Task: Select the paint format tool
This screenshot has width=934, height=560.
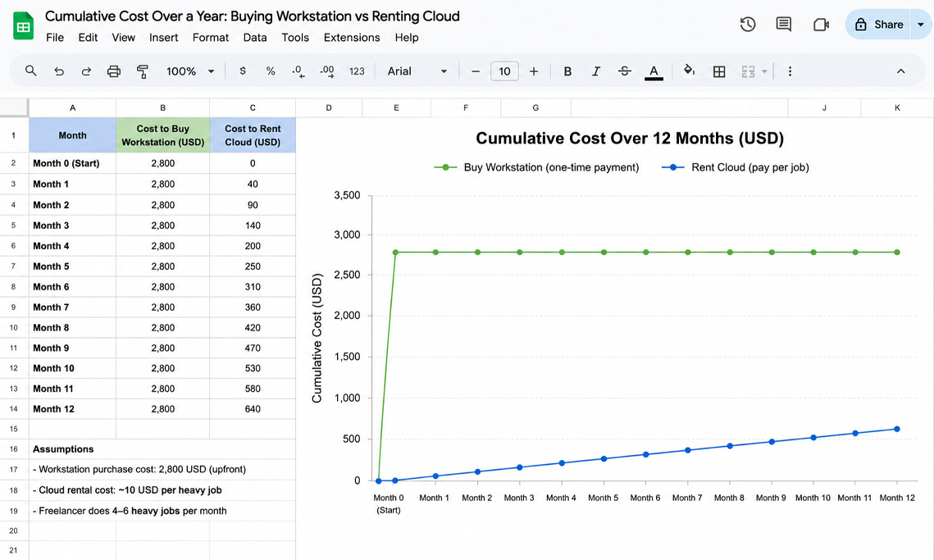Action: click(x=143, y=71)
